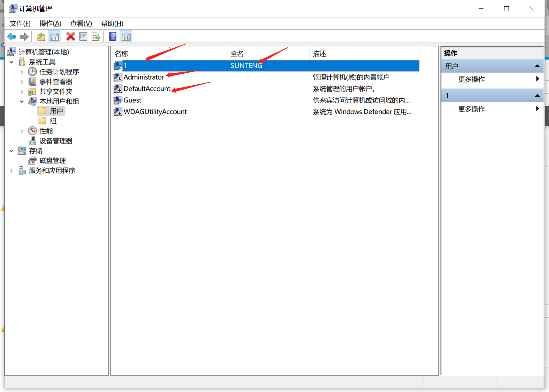Open Properties via the toolbar icon
Viewport: 549px width, 392px height.
pos(83,37)
